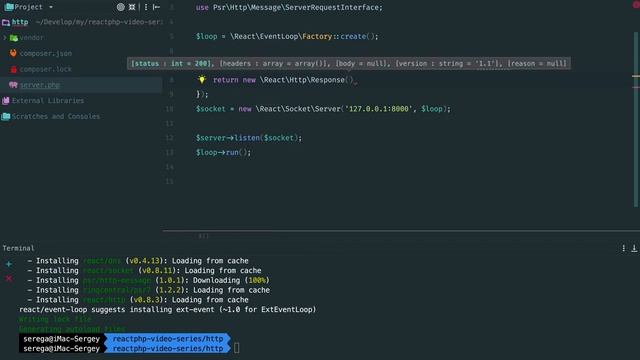This screenshot has height=360, width=640.
Task: Click the composer.json file type icon
Action: [x=13, y=53]
